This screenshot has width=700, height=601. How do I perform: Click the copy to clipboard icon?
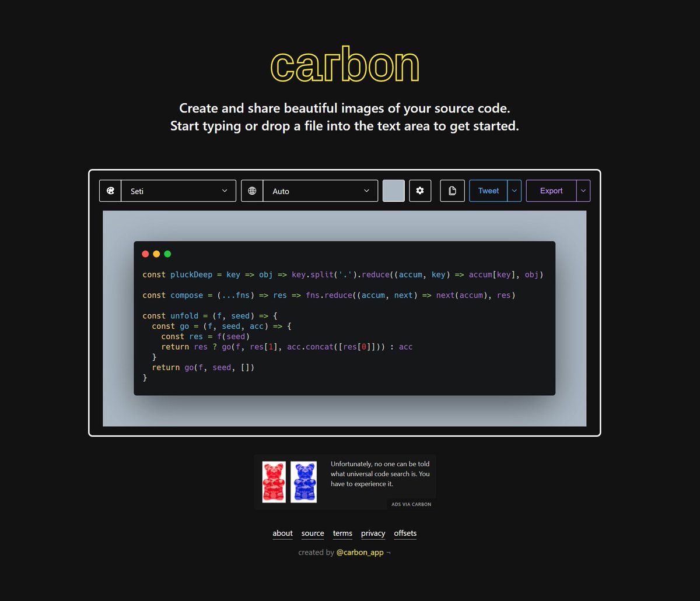452,191
